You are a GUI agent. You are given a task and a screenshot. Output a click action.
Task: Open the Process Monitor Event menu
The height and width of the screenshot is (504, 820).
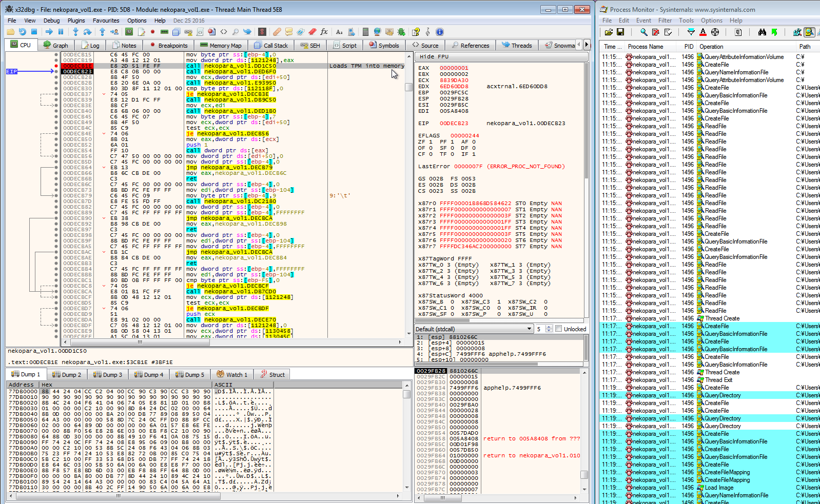(643, 21)
